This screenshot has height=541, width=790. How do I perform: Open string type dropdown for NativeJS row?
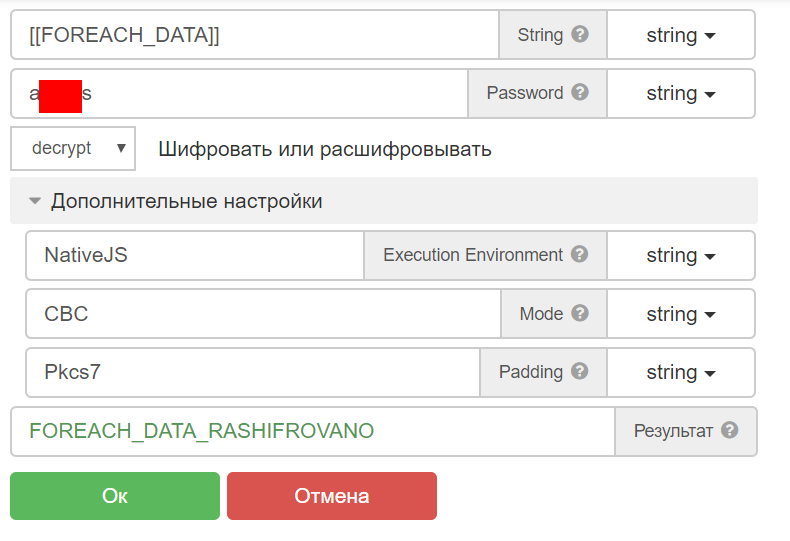click(680, 255)
